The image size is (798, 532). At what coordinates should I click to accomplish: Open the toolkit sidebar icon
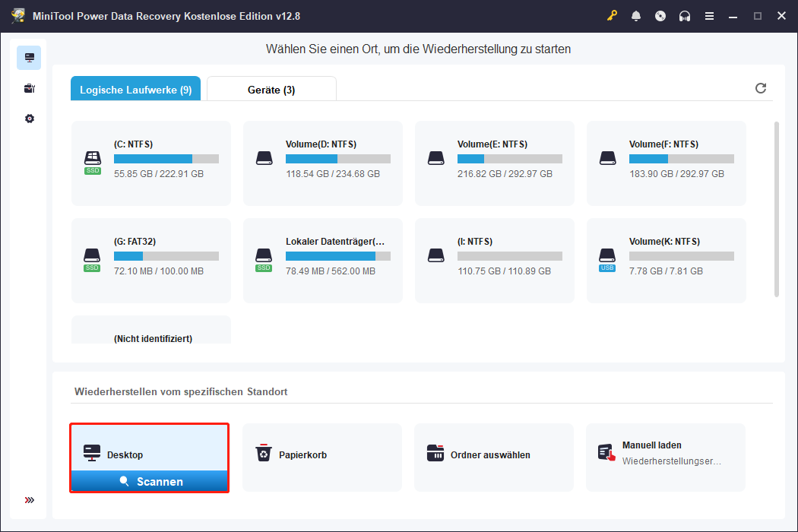[29, 88]
